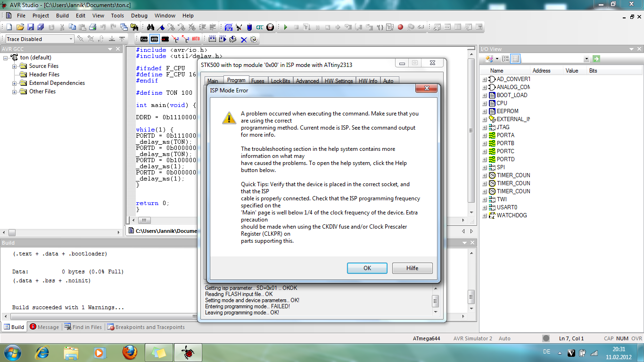The height and width of the screenshot is (362, 644).
Task: Click the red Toggle Breakpoint circle
Action: point(400,27)
